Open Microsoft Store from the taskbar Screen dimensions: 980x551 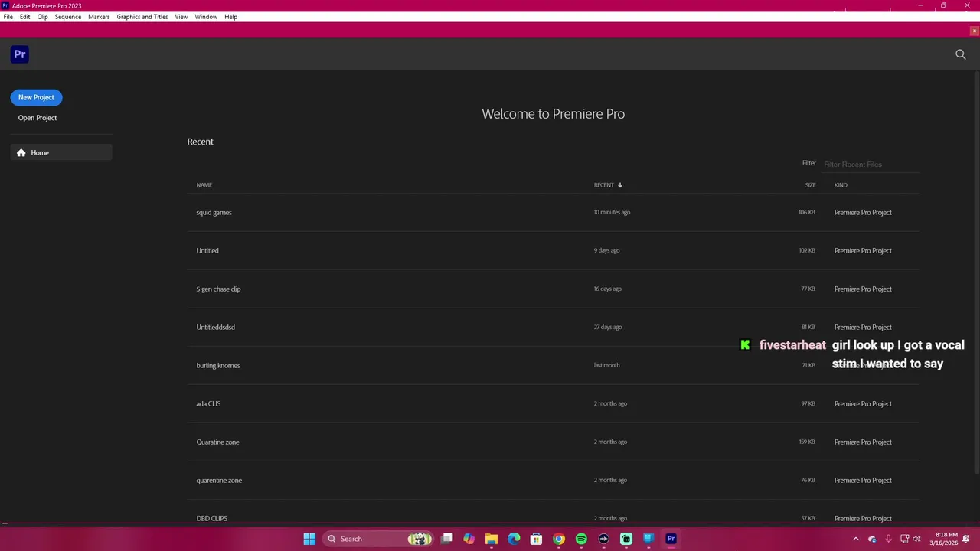(536, 539)
